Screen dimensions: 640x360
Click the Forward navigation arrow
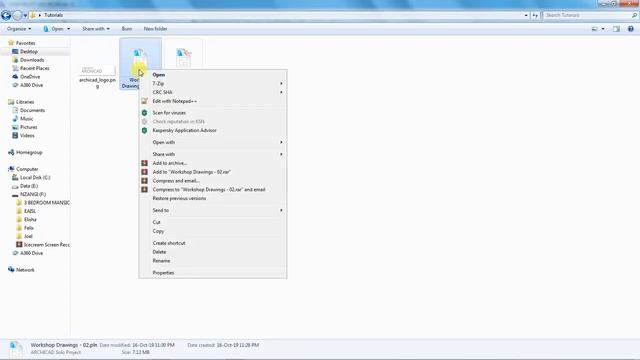pyautogui.click(x=17, y=16)
